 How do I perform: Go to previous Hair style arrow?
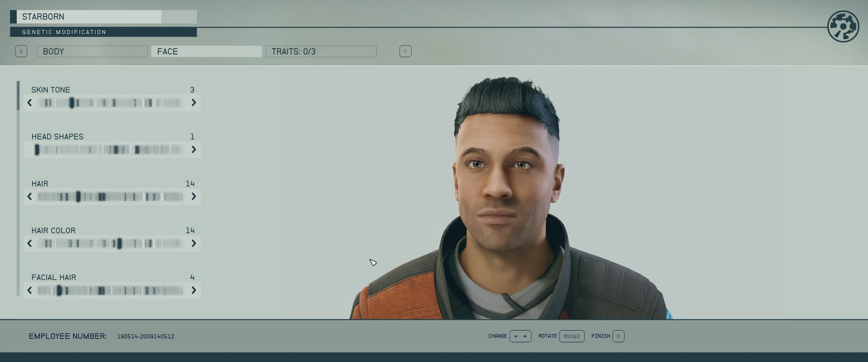(x=30, y=196)
